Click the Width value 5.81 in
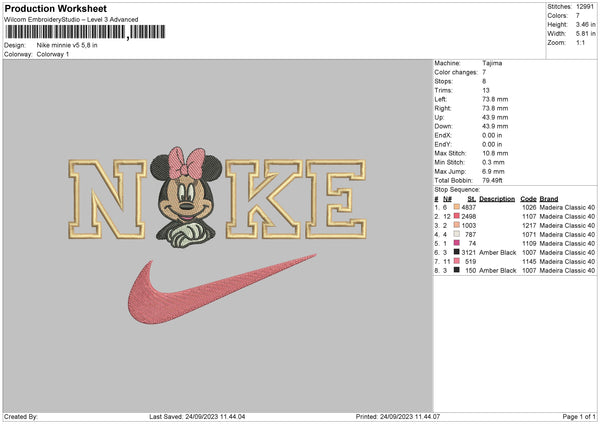This screenshot has width=600, height=424. (x=585, y=34)
